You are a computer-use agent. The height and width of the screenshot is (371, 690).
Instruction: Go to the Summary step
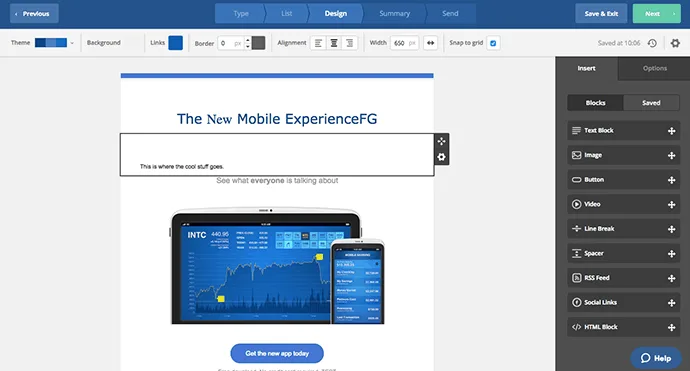click(394, 14)
